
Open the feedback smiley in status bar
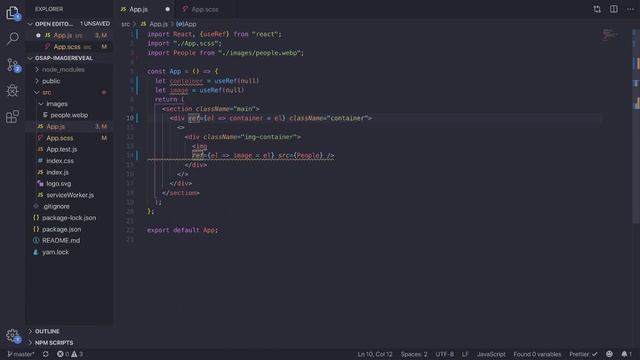point(609,354)
